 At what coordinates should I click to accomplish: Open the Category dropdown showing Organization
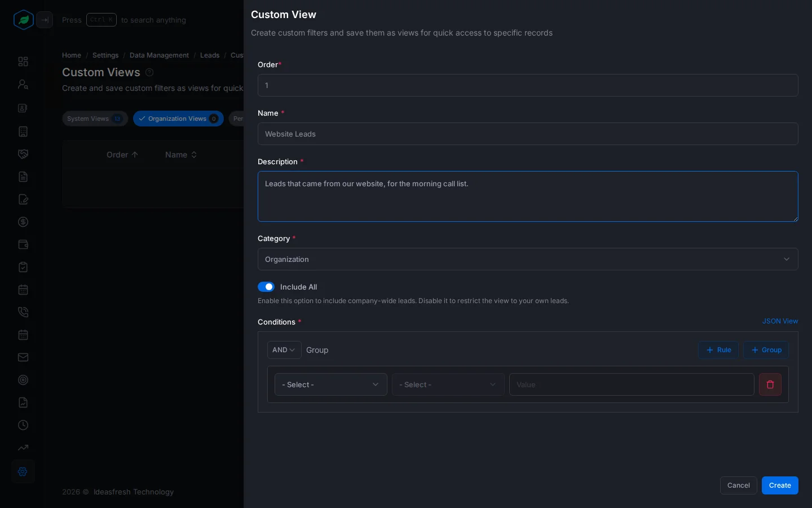click(528, 259)
